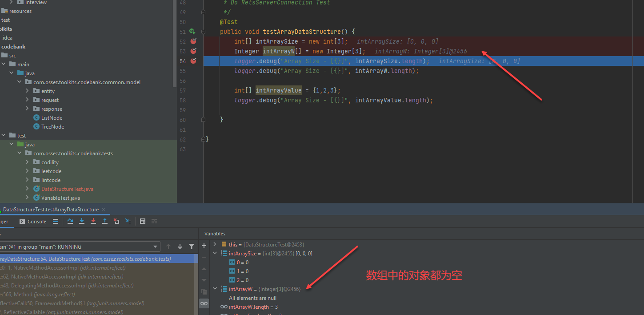Open thread selector dropdown showing RUNNING
The width and height of the screenshot is (644, 315).
point(80,246)
